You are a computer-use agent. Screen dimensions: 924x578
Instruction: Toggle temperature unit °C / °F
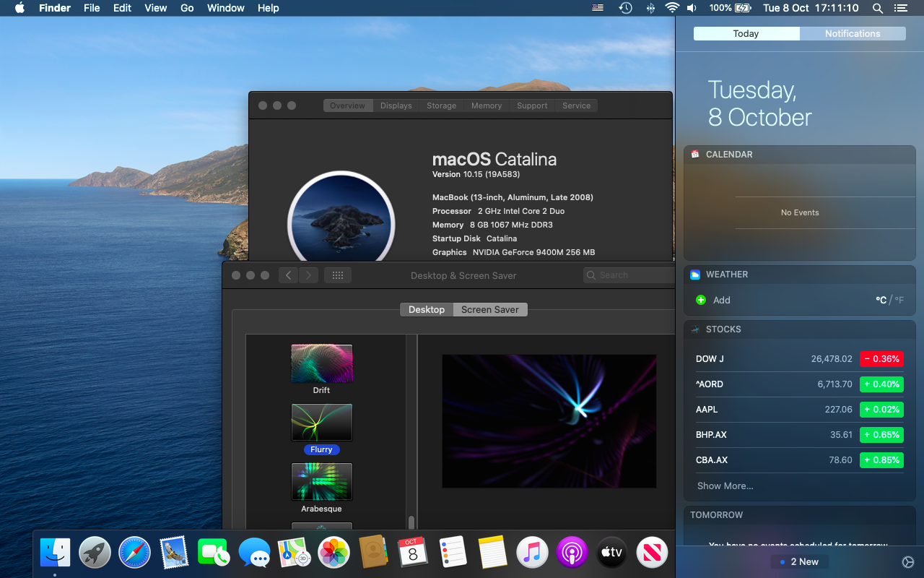889,300
